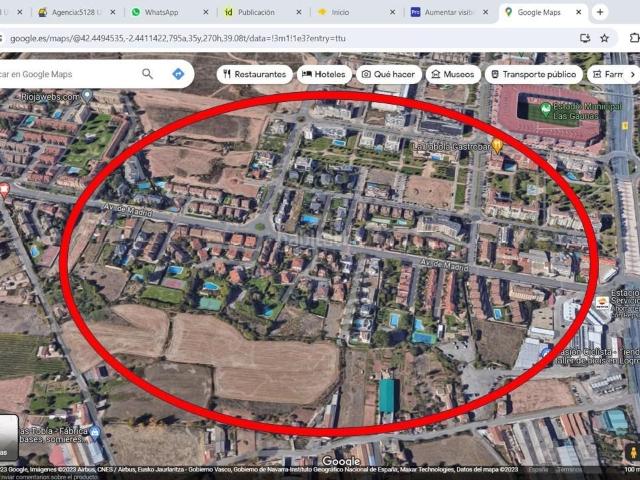Click the La Tabola Gastrobar restaurant pin
This screenshot has width=640, height=480.
(497, 146)
